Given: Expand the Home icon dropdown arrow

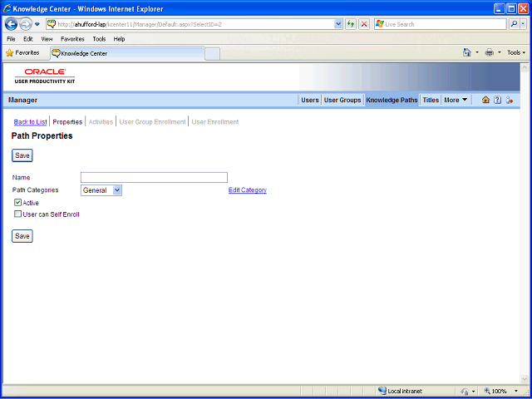Looking at the screenshot, I should [476, 52].
